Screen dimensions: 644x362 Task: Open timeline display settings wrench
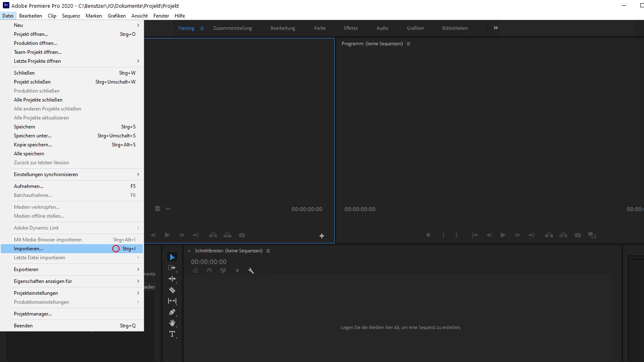pos(251,271)
